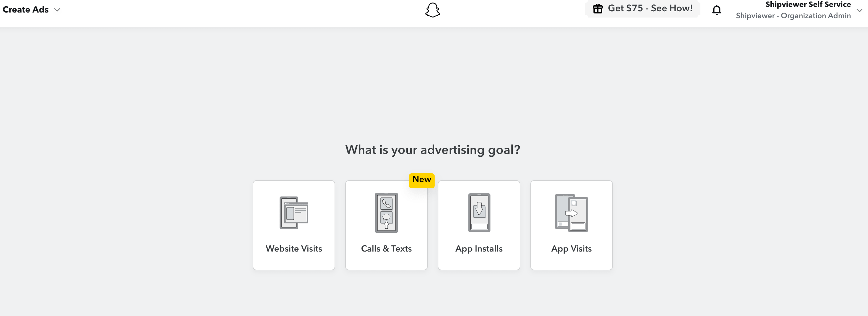868x316 pixels.
Task: Click the phone handset symbol on Calls & Texts
Action: [x=386, y=203]
